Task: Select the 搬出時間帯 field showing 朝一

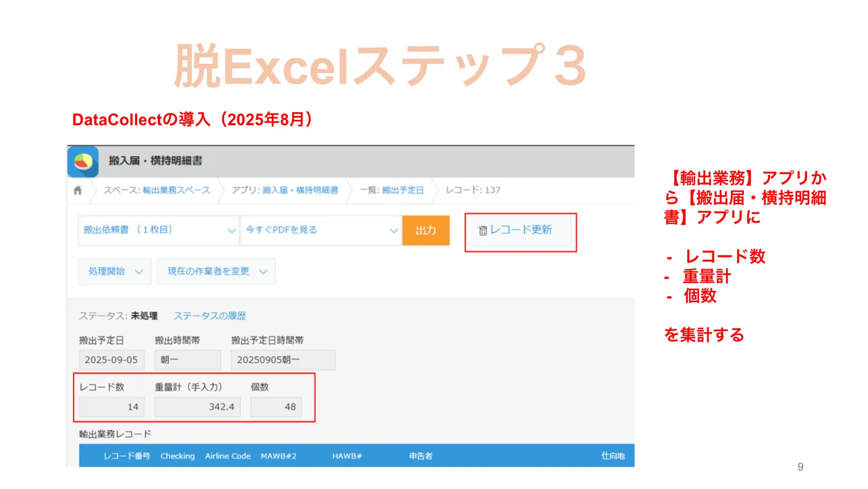Action: (187, 360)
